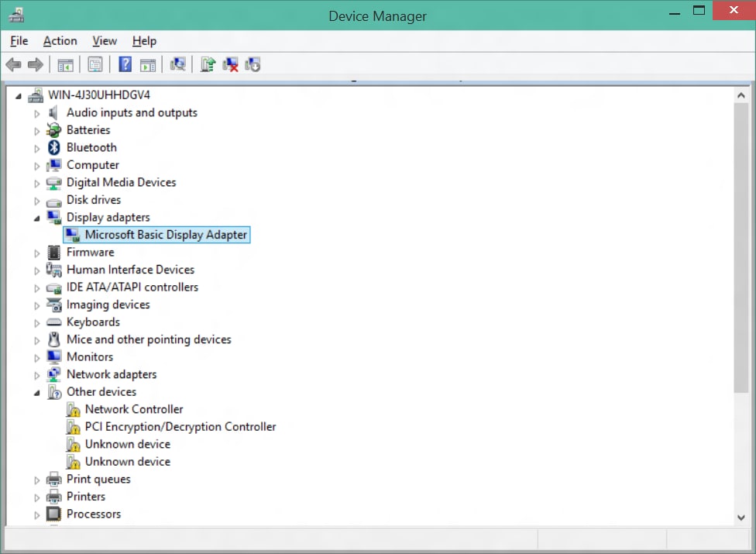Click the Forward arrow toolbar icon

(35, 64)
